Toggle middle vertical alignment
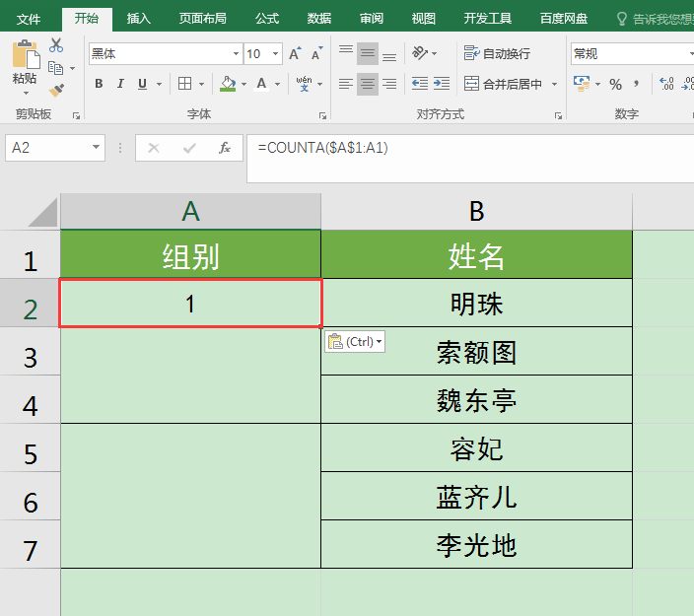 [368, 54]
